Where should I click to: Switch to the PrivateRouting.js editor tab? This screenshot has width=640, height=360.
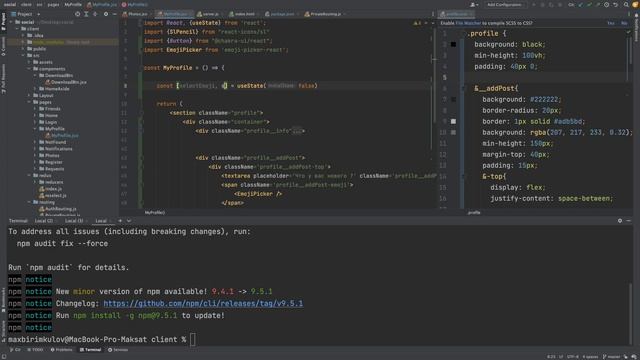324,14
